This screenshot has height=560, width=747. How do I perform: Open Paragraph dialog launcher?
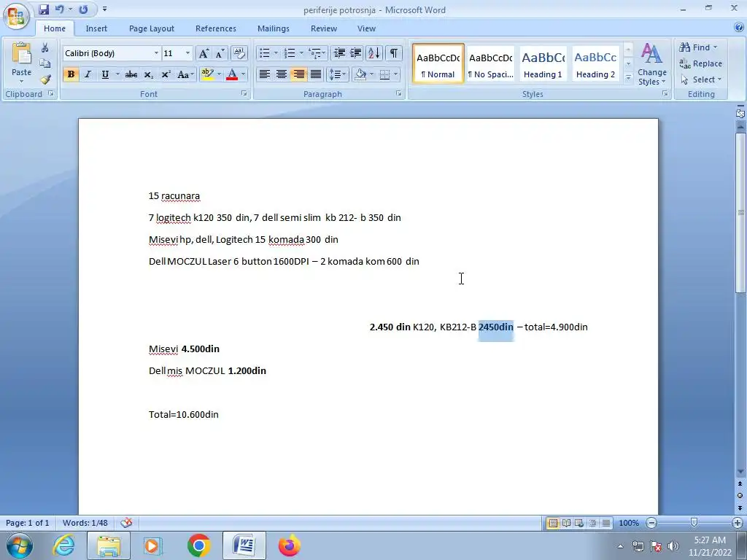399,94
